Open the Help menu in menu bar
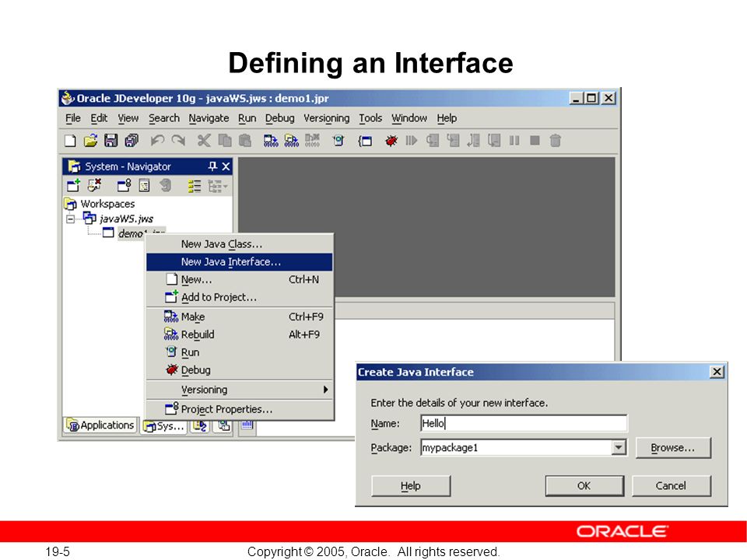 point(447,118)
